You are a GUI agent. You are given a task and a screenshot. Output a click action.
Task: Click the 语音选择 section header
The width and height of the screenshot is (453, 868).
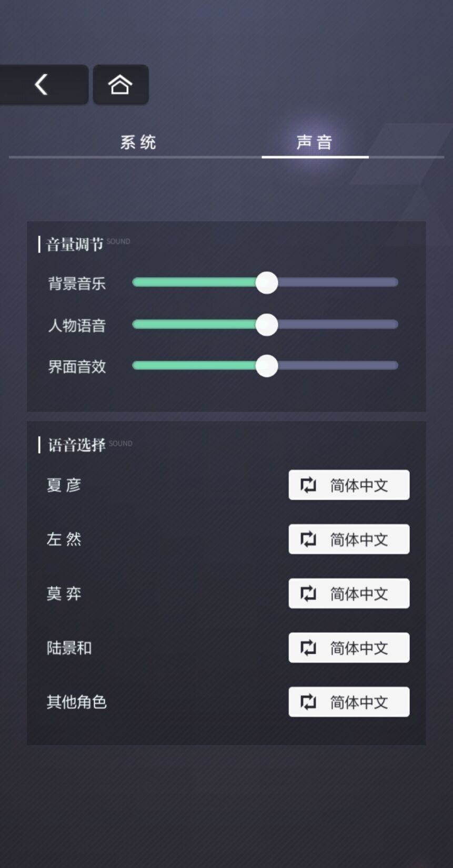(76, 443)
